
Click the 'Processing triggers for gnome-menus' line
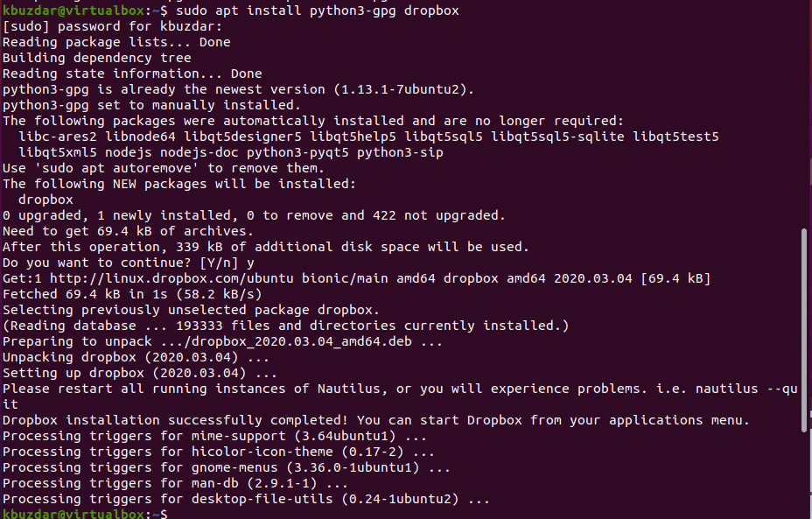(227, 467)
